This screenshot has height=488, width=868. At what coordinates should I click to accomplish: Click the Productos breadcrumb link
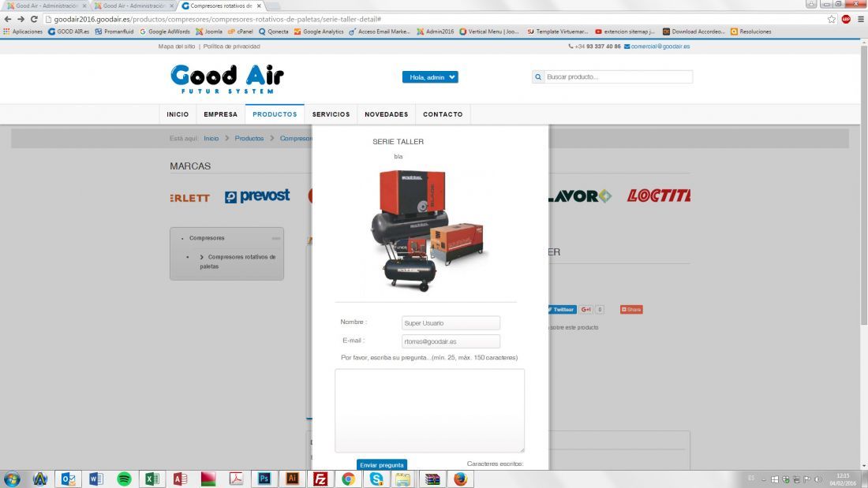pos(249,138)
